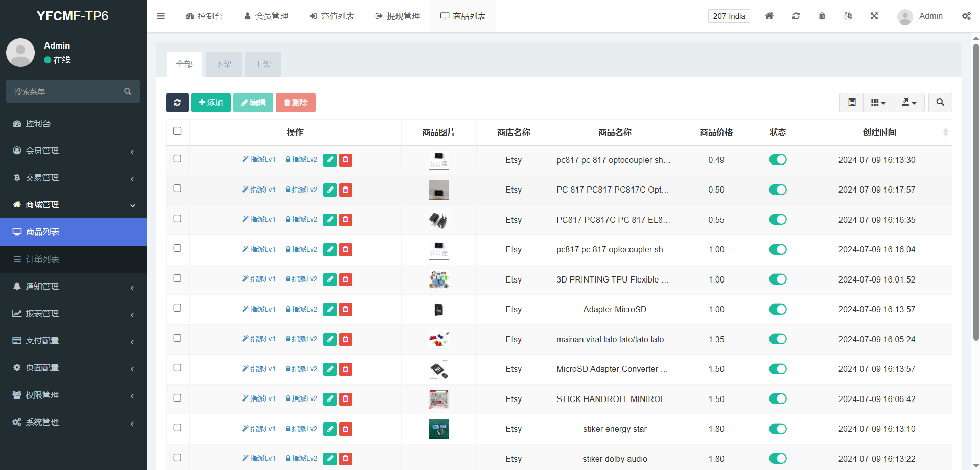Click the trash icon to clear cache
Viewport: 980px width, 470px height.
(822, 16)
